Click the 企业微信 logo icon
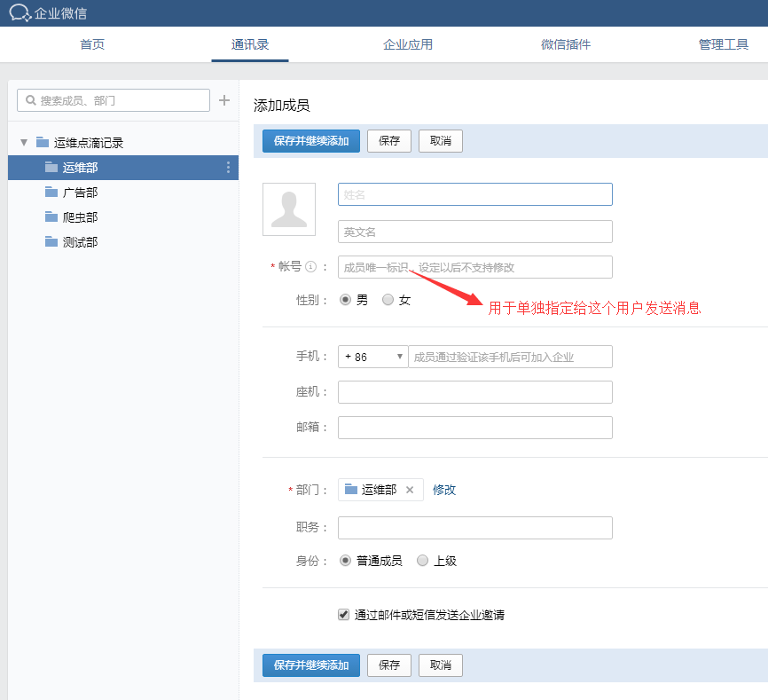768x700 pixels. coord(19,12)
